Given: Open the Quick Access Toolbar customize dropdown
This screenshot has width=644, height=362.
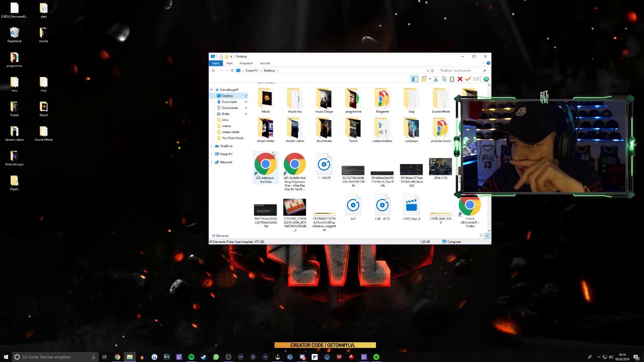Looking at the screenshot, I should pos(231,56).
